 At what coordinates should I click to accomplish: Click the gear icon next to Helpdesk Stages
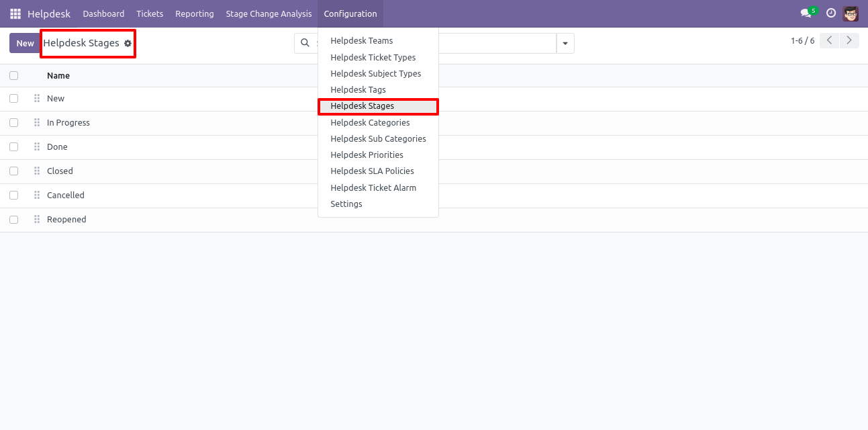[128, 43]
